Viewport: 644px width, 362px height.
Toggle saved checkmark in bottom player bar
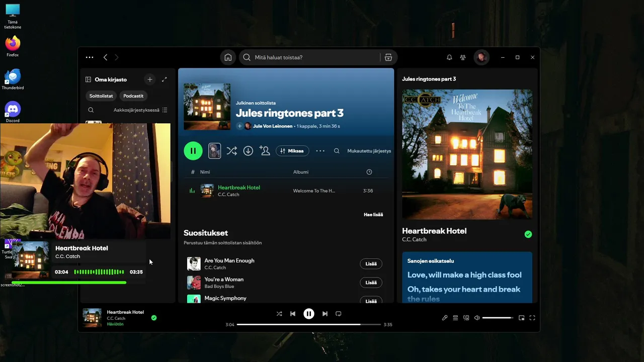[154, 318]
